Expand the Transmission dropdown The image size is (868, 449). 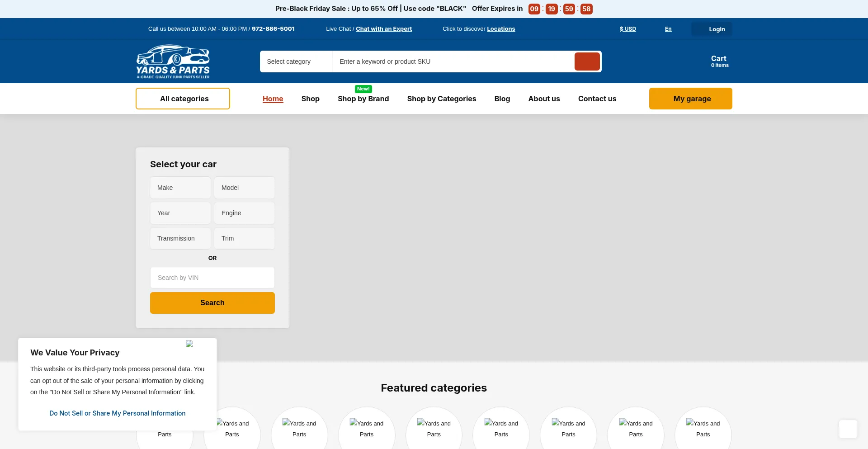point(180,238)
